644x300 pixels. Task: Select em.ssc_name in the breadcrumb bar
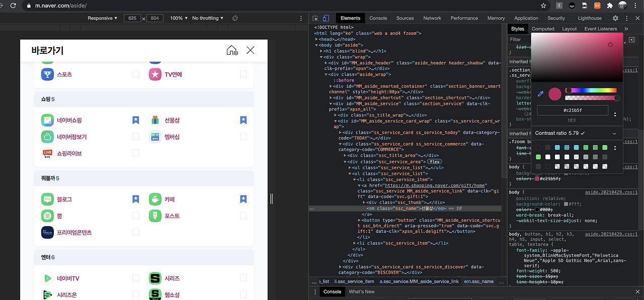(x=478, y=281)
